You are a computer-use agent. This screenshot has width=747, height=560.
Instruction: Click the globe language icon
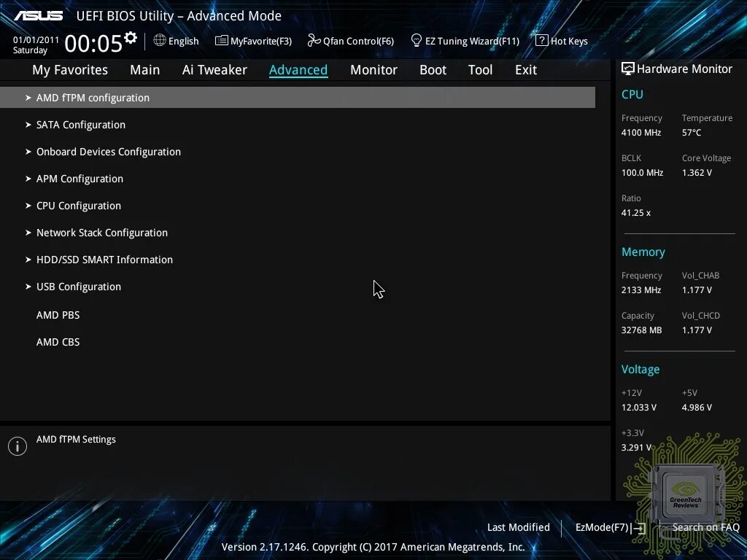160,41
